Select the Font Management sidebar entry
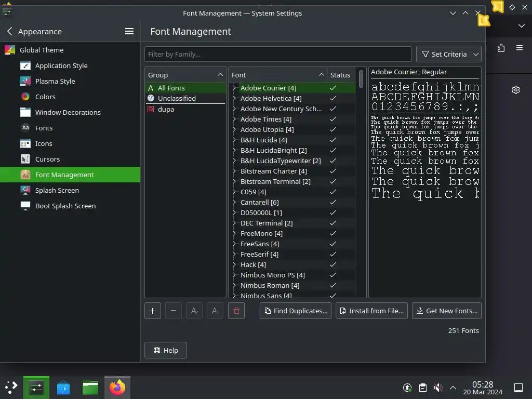The width and height of the screenshot is (532, 399). coord(70,175)
